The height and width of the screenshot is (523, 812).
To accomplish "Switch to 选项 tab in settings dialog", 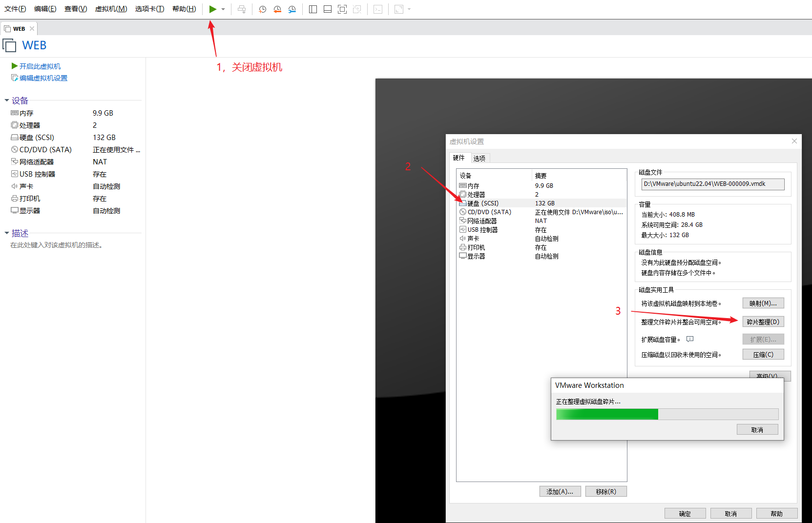I will click(479, 159).
